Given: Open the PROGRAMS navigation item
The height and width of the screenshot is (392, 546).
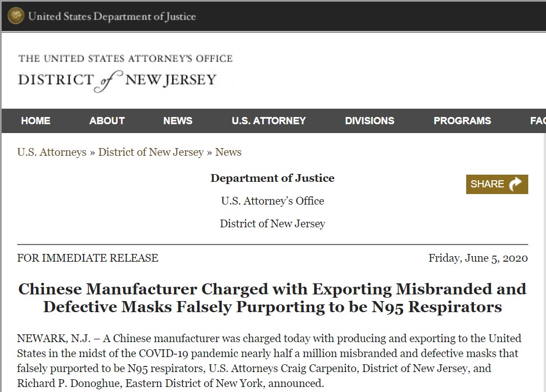Looking at the screenshot, I should point(462,121).
